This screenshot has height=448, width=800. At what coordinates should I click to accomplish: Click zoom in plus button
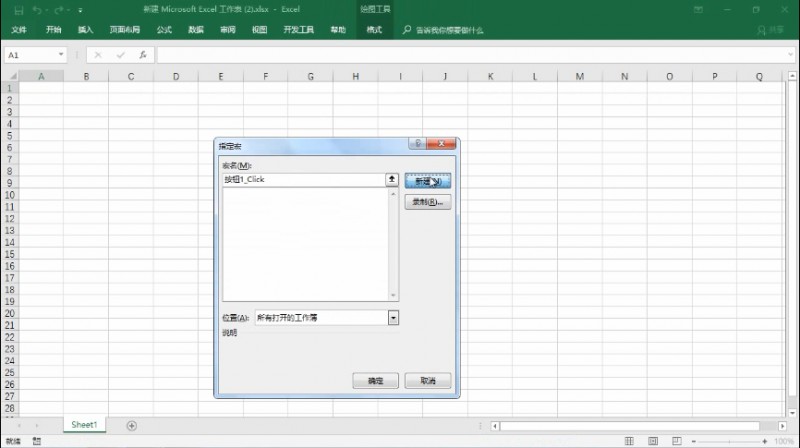pyautogui.click(x=764, y=441)
